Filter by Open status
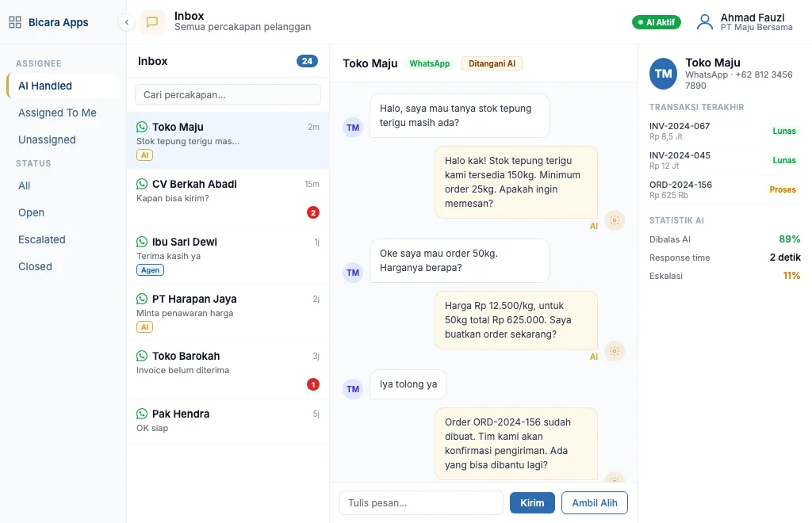Image resolution: width=812 pixels, height=523 pixels. tap(63, 212)
